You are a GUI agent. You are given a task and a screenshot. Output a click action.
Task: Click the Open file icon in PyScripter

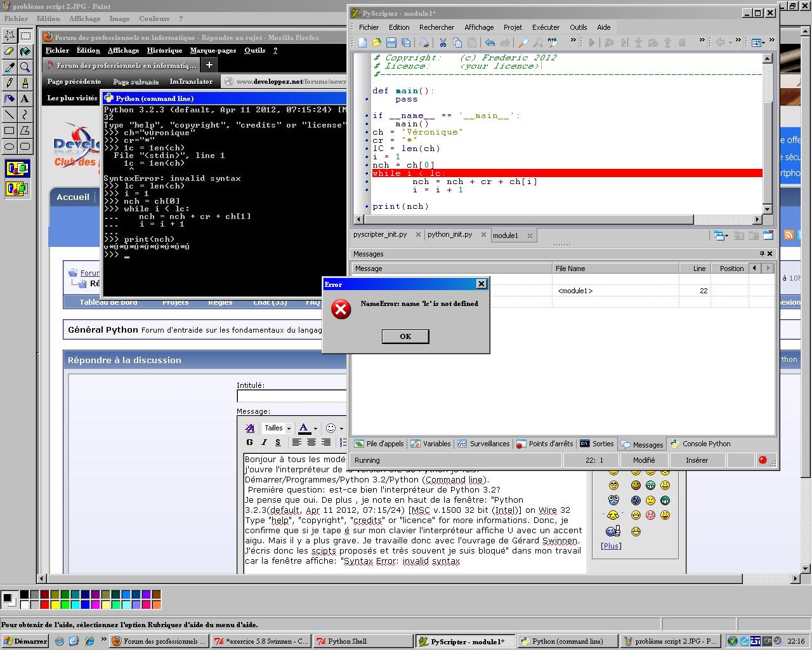tap(377, 43)
